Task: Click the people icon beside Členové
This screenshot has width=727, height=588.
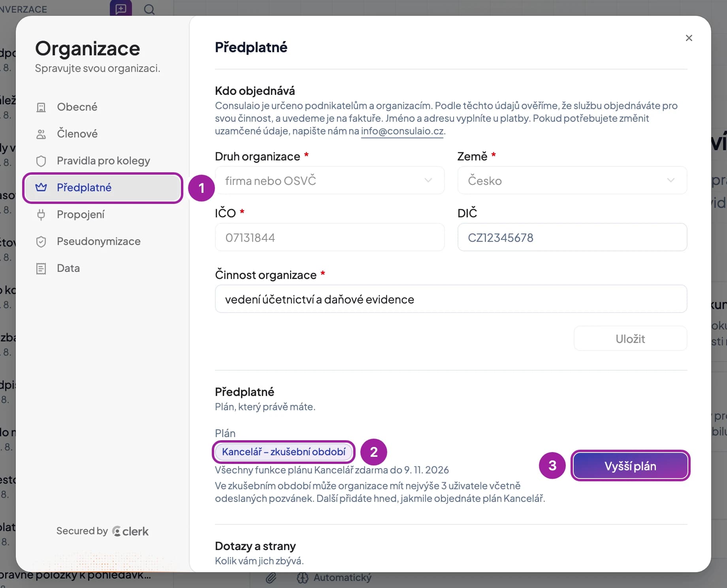Action: click(41, 134)
